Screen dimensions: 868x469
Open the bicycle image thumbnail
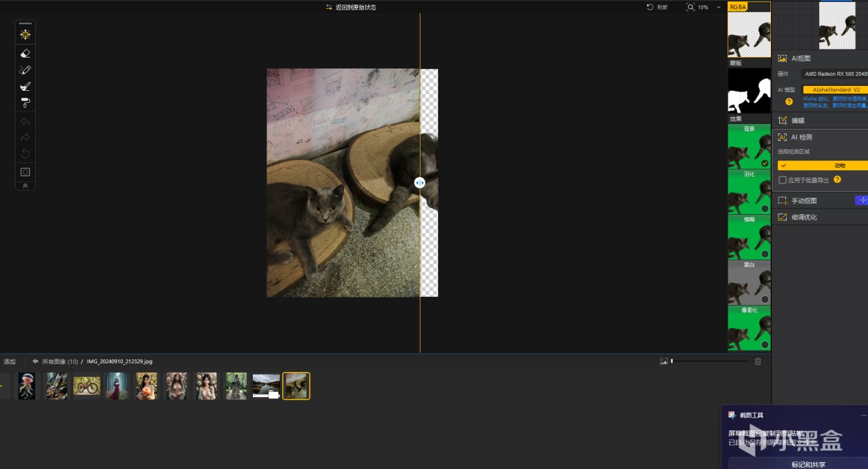tap(87, 386)
